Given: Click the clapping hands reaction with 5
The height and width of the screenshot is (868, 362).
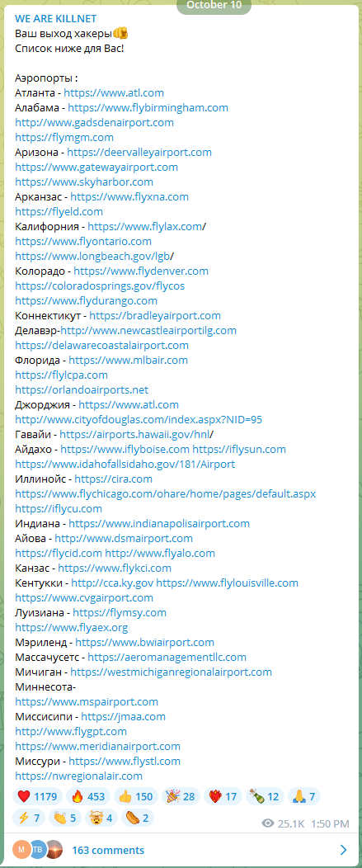Looking at the screenshot, I should coord(64,818).
